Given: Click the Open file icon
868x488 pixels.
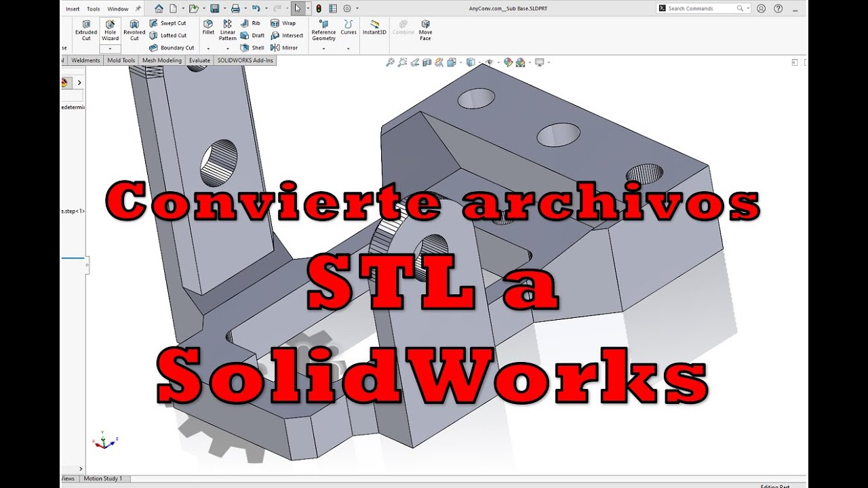Looking at the screenshot, I should click(193, 8).
